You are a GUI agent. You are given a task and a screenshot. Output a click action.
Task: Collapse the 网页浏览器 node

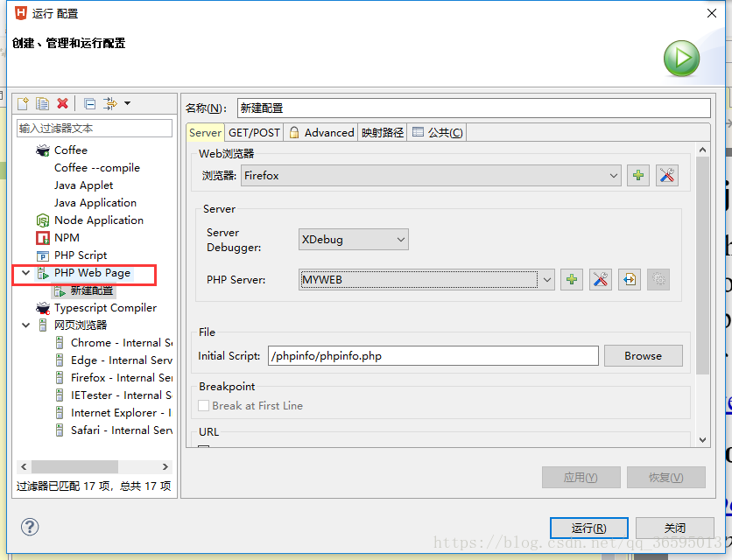tap(25, 325)
